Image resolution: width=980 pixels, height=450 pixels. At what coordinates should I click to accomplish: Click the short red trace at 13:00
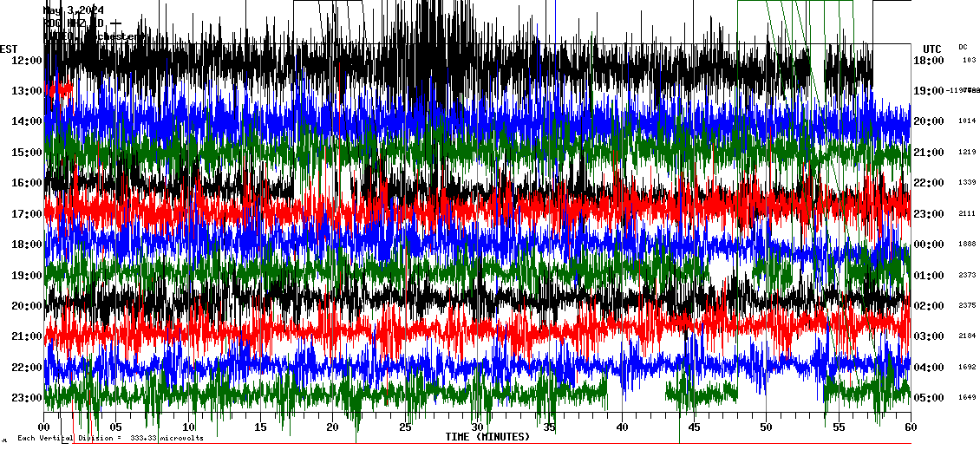pos(59,88)
